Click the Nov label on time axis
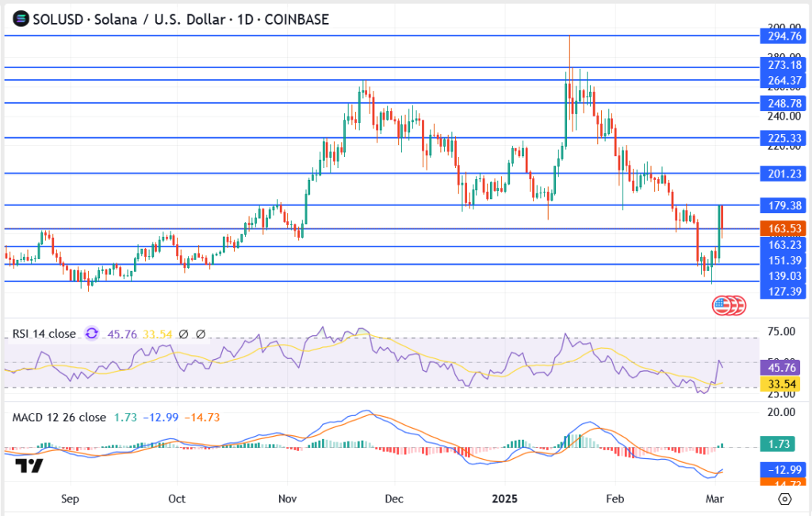Image resolution: width=812 pixels, height=516 pixels. tap(288, 499)
